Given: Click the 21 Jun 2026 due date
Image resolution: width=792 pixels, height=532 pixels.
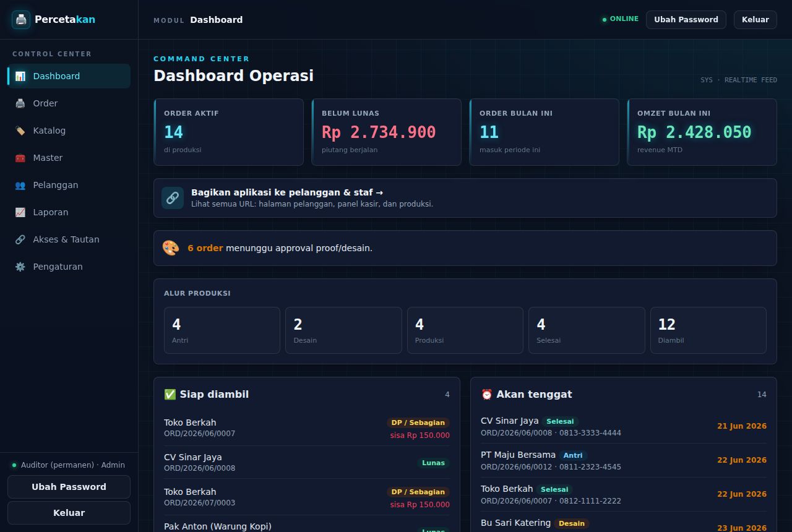Looking at the screenshot, I should 742,426.
